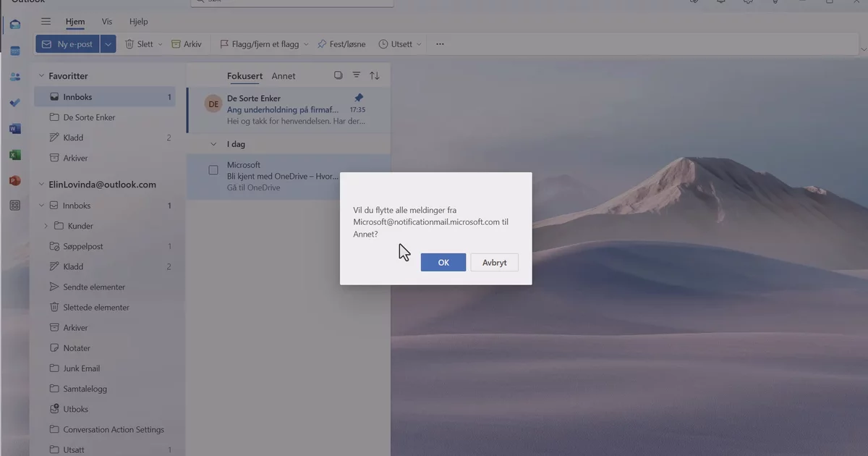Click the select messages icon above list
This screenshot has height=456, width=868.
pos(338,75)
